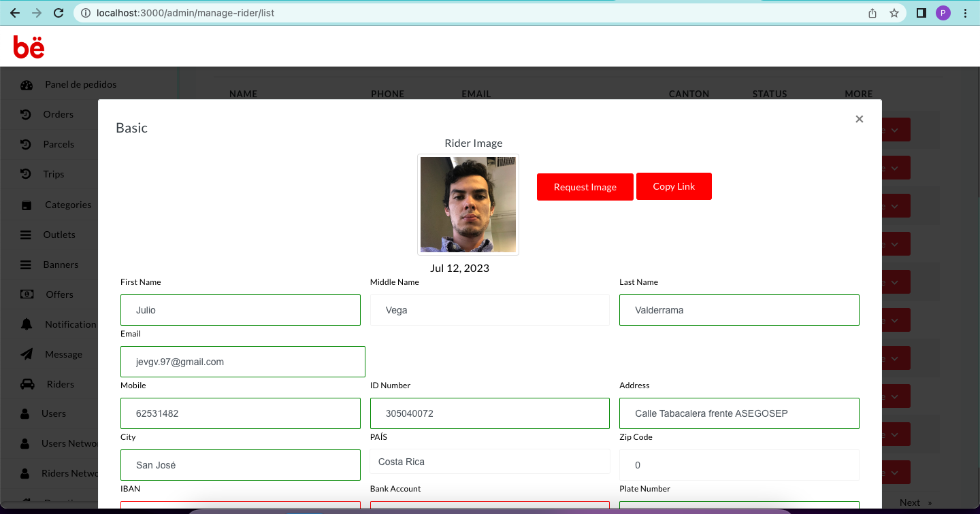Click the bell icon beside Notification
Screen dimensions: 980x514
click(27, 324)
